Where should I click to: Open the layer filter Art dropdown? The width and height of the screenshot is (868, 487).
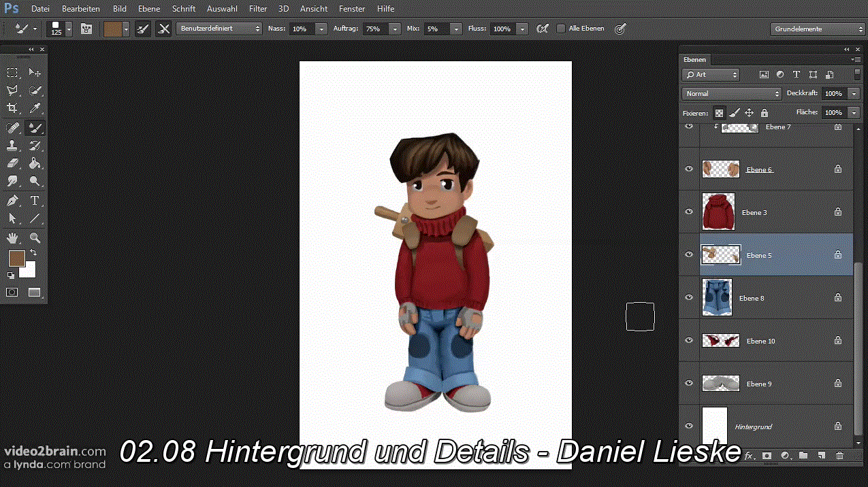point(711,75)
